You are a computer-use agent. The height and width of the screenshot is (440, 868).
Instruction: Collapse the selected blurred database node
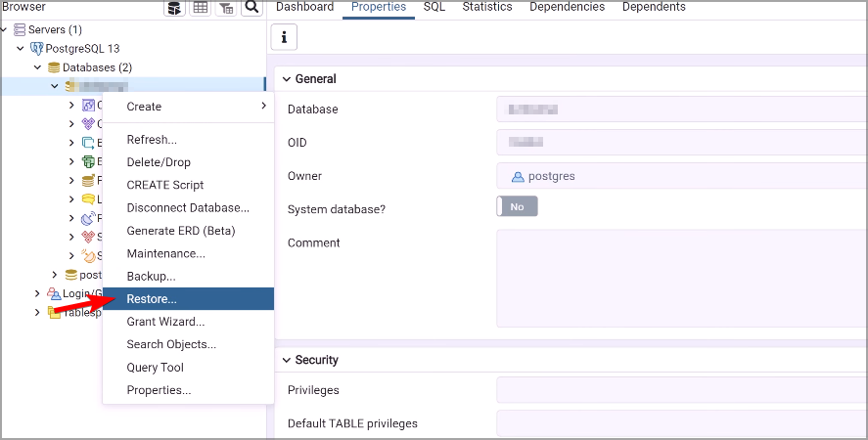click(x=55, y=86)
